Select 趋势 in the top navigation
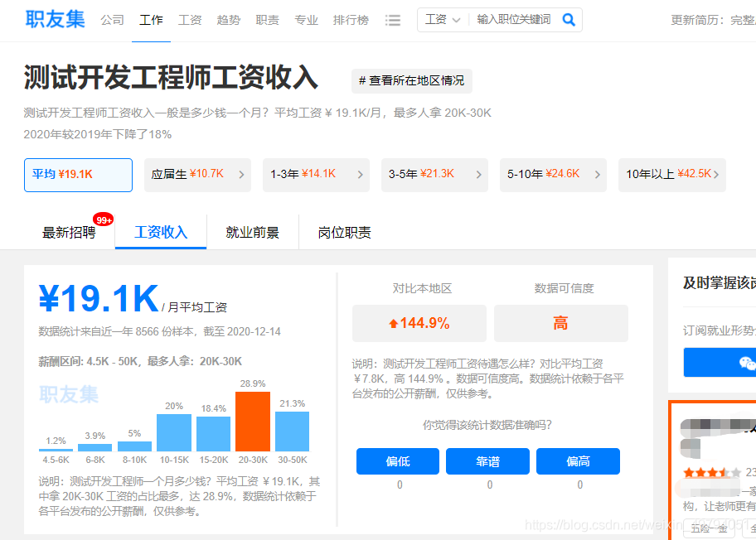 pyautogui.click(x=229, y=19)
